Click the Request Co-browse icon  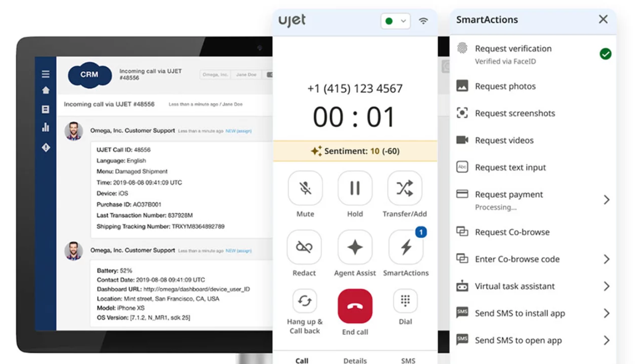462,232
